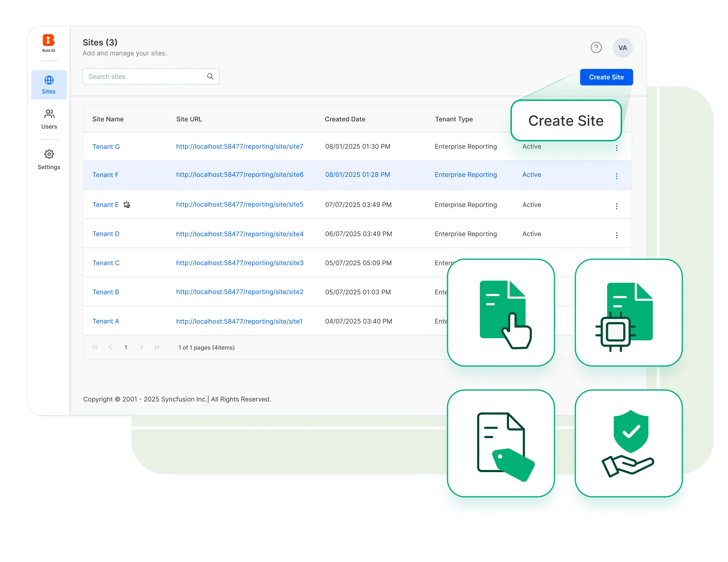The height and width of the screenshot is (562, 728).
Task: Open the three-dot menu for Tenant G
Action: [x=616, y=147]
